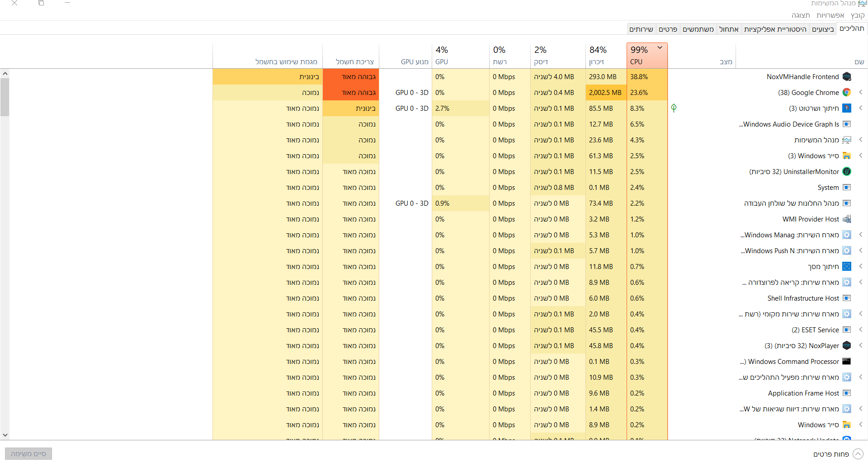
Task: Sort by the זיכרון 84% column header
Action: [x=606, y=56]
